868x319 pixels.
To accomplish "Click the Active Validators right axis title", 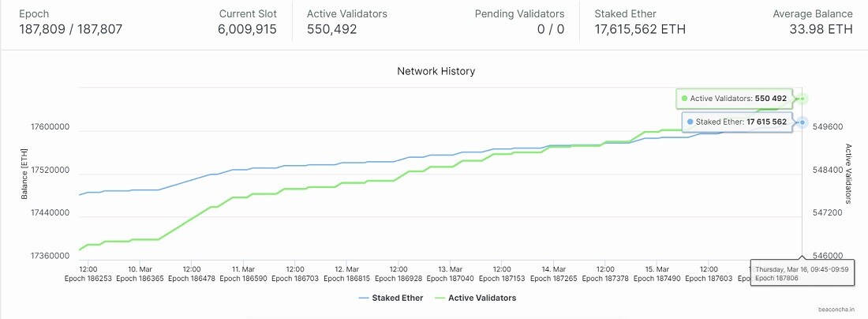I will (848, 174).
